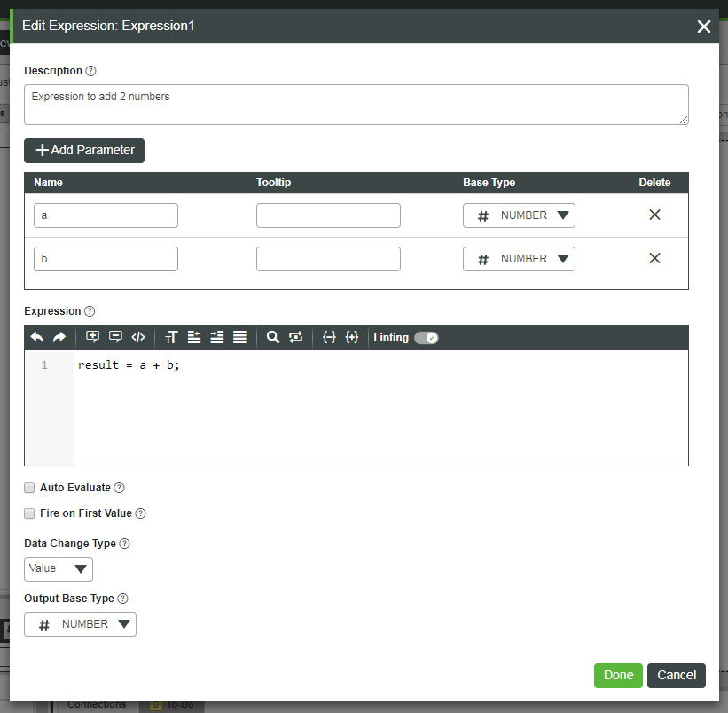Viewport: 728px width, 713px height.
Task: Click the Tooltip field for parameter b
Action: pos(328,259)
